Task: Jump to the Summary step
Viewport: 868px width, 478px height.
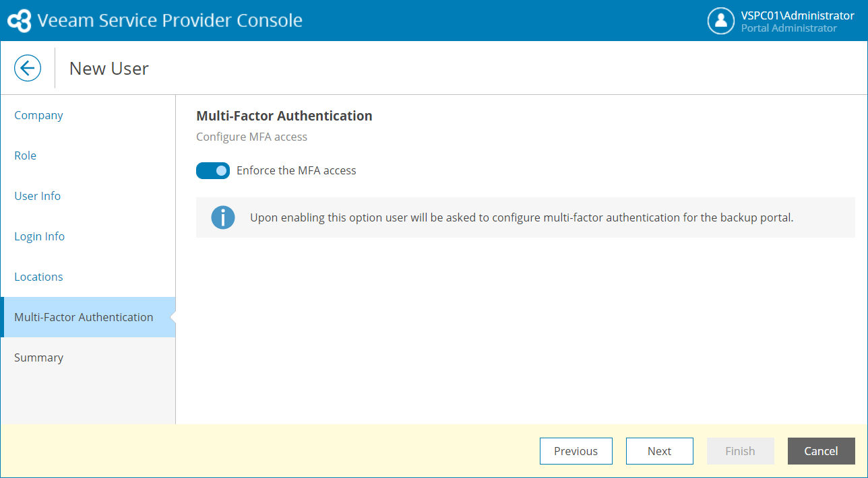Action: (x=38, y=357)
